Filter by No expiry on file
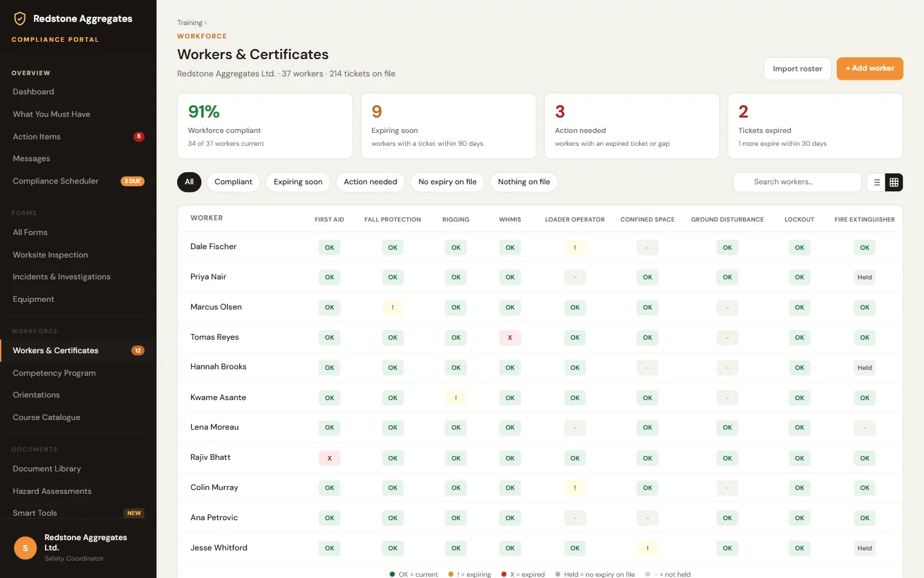Viewport: 924px width, 578px height. point(447,182)
